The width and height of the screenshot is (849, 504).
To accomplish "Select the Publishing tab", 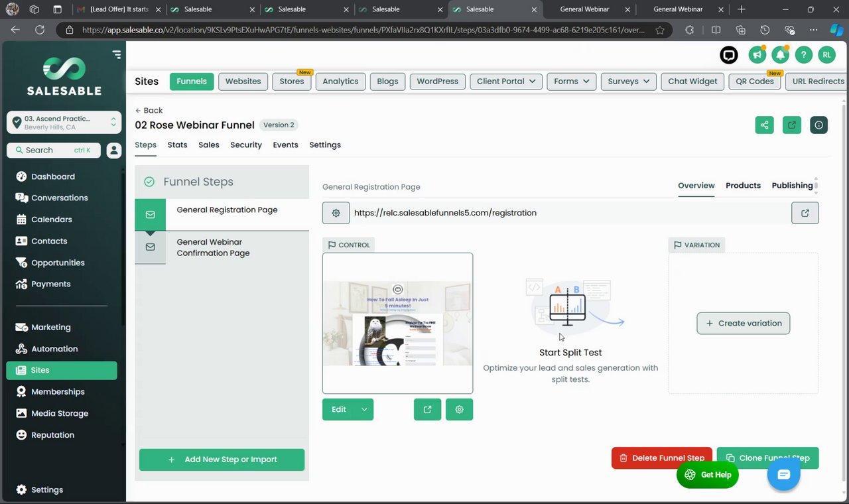I will point(792,185).
